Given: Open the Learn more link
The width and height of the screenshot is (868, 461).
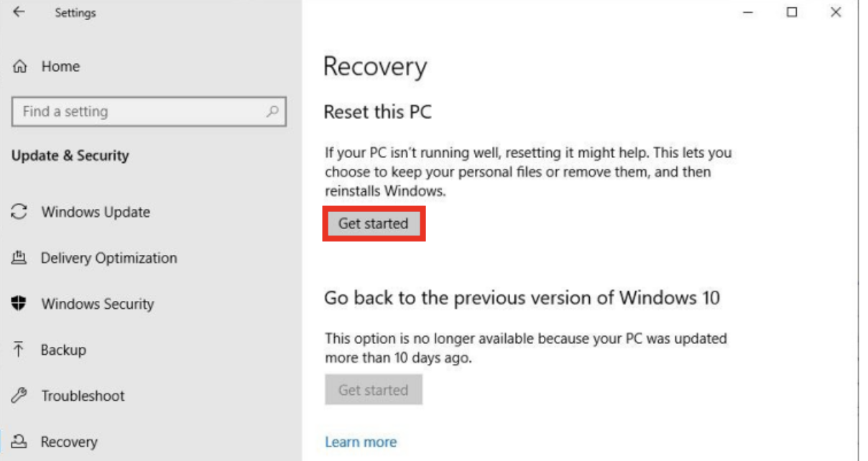Looking at the screenshot, I should (361, 442).
